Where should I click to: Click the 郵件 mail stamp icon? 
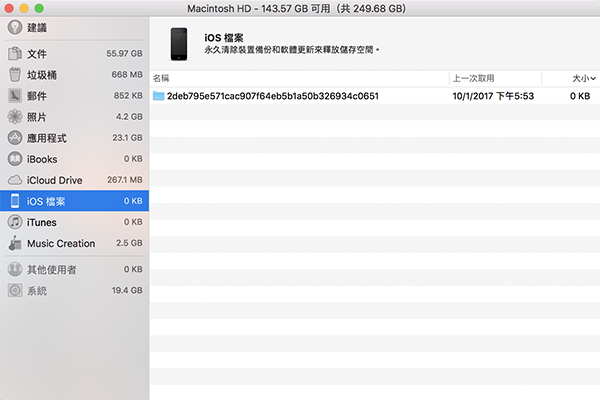click(x=15, y=96)
